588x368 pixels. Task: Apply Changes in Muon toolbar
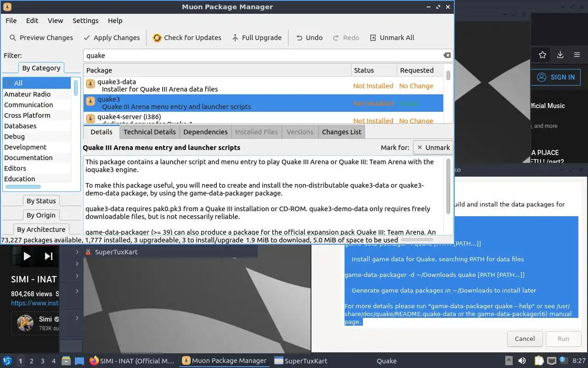112,38
